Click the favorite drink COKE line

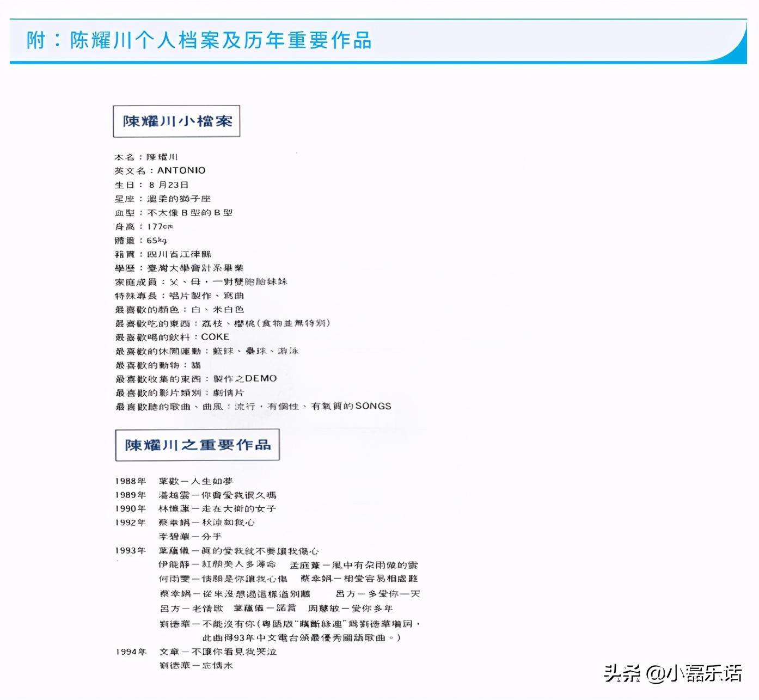(172, 337)
